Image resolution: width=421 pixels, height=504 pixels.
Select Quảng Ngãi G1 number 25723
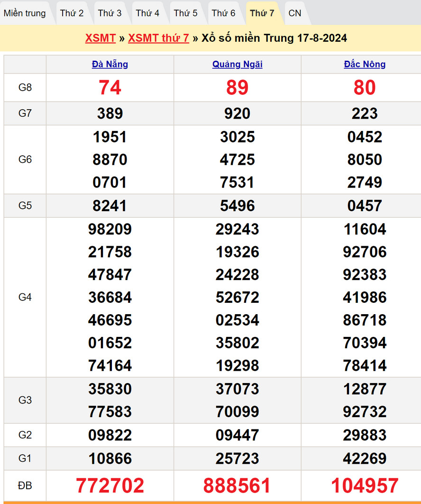(237, 458)
